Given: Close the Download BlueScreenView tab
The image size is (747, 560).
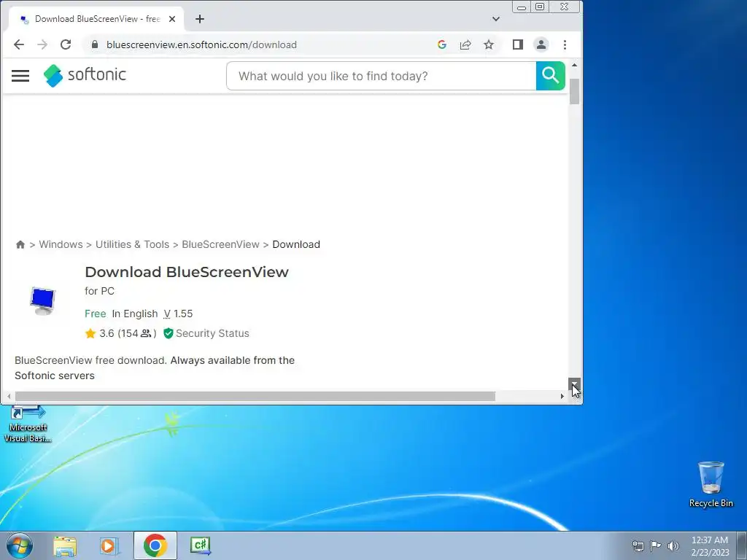Looking at the screenshot, I should [x=172, y=19].
